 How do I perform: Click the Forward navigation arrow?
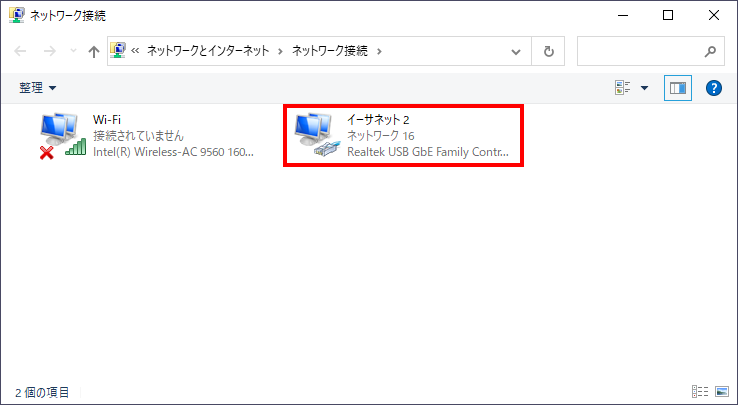[x=48, y=51]
